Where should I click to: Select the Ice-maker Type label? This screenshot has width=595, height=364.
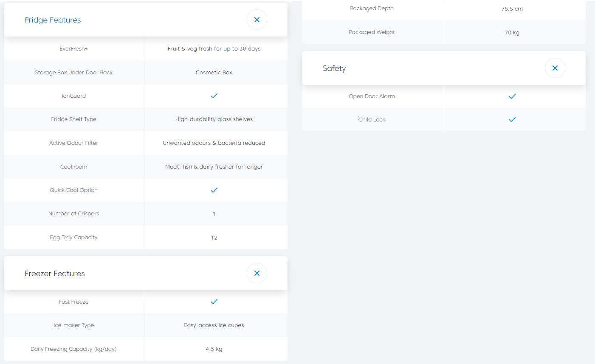coord(73,325)
